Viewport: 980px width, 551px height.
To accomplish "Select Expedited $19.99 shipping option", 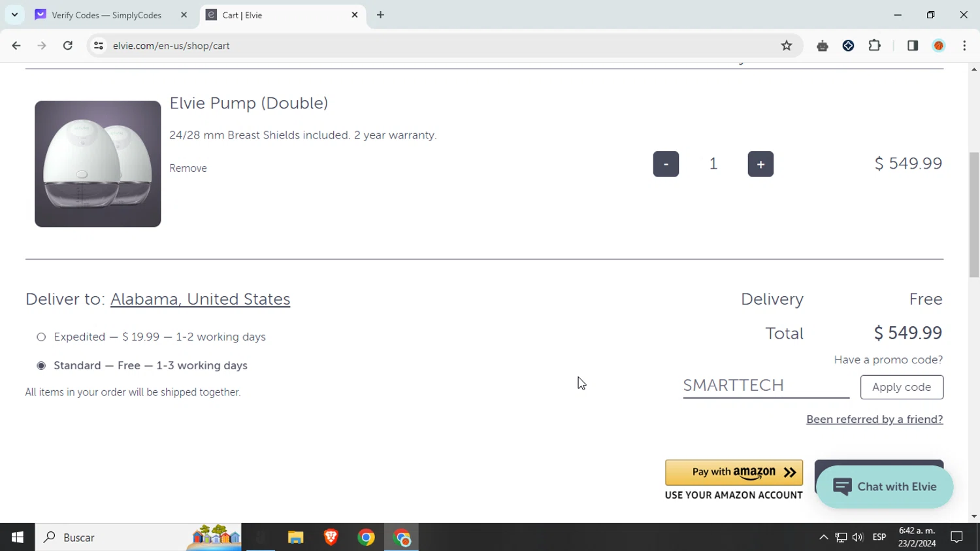I will [41, 337].
